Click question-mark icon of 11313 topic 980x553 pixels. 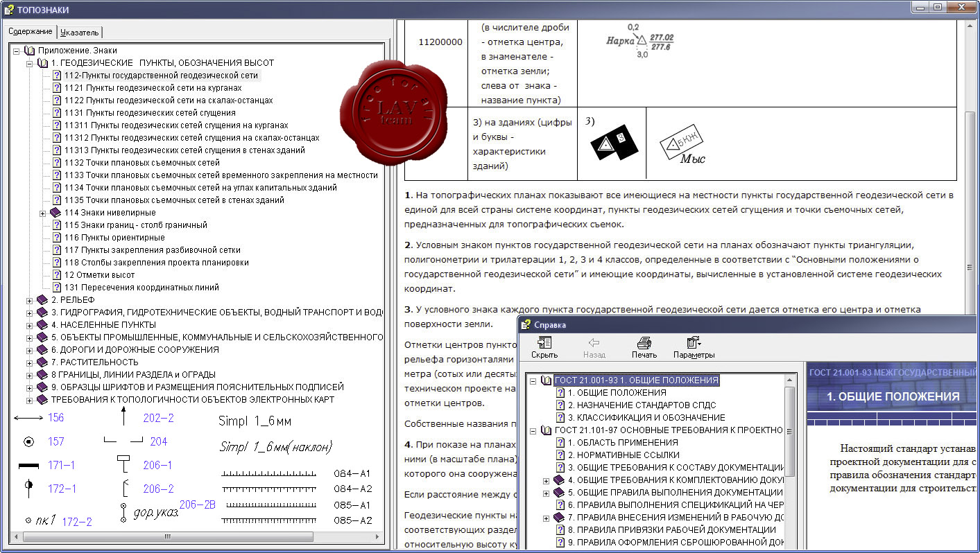pyautogui.click(x=57, y=150)
